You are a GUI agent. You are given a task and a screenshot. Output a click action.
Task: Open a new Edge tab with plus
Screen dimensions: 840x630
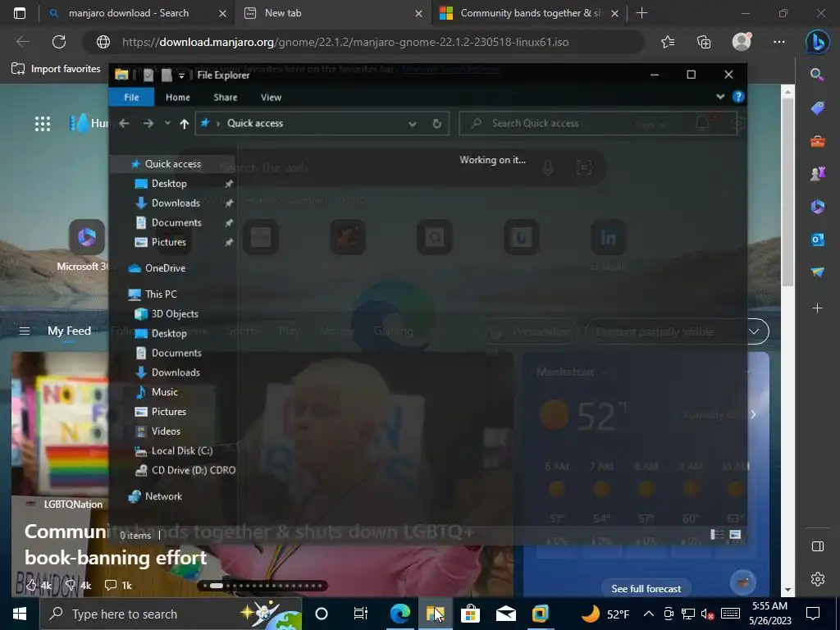[x=641, y=13]
